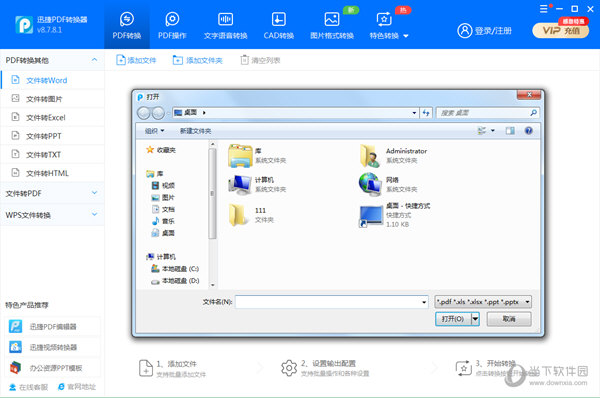The width and height of the screenshot is (600, 398).
Task: Expand the WPS文件转换 section
Action: [x=52, y=215]
